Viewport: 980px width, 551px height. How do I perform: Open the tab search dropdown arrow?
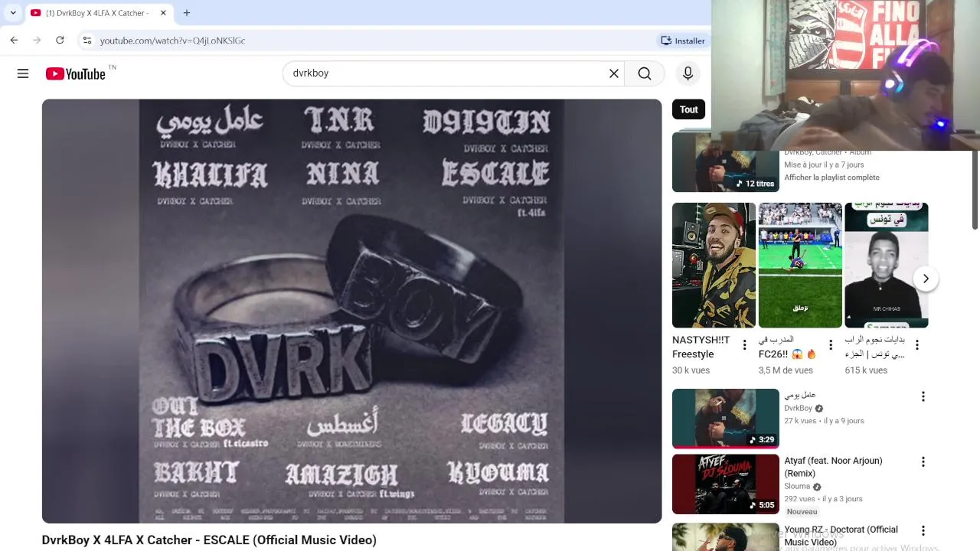pos(12,13)
